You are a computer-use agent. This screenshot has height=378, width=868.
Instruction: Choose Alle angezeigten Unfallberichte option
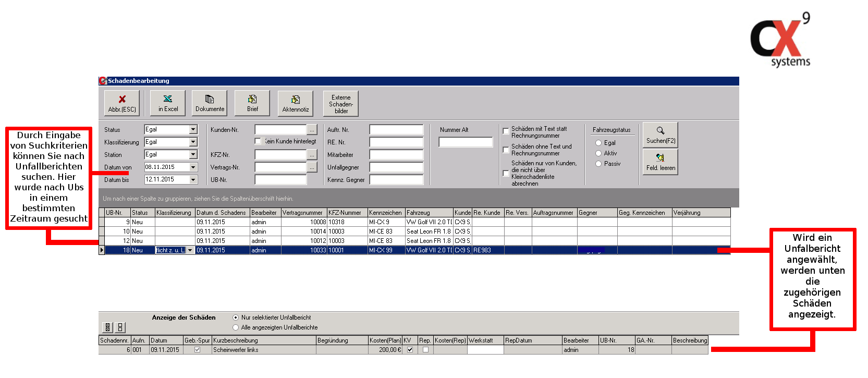[x=236, y=327]
